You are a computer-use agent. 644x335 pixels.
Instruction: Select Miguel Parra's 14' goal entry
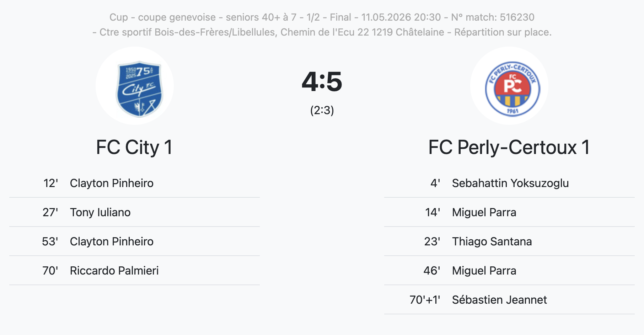pos(509,212)
